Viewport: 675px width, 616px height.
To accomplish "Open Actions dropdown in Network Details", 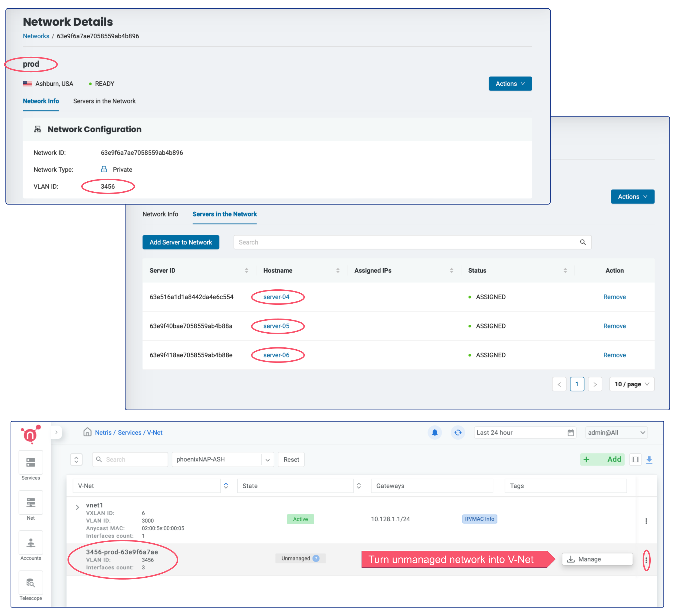I will [510, 84].
